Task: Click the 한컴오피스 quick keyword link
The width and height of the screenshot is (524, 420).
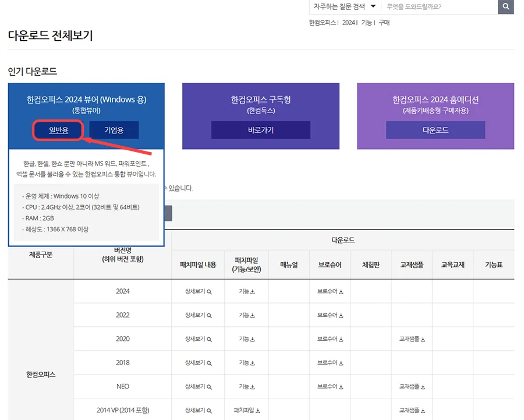Action: pyautogui.click(x=322, y=22)
